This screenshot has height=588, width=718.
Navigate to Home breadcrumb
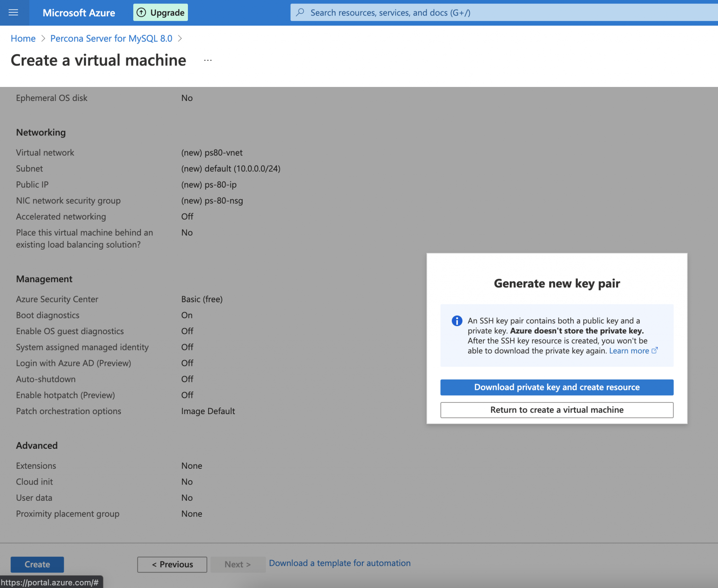23,38
